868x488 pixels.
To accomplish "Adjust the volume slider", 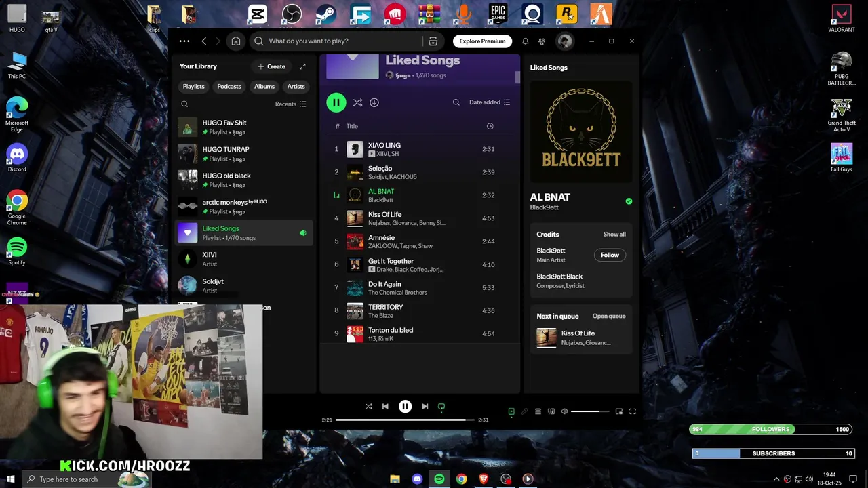I will point(590,411).
